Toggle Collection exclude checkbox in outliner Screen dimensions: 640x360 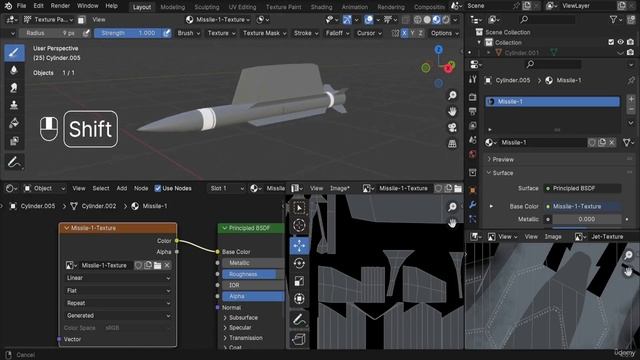click(x=611, y=42)
